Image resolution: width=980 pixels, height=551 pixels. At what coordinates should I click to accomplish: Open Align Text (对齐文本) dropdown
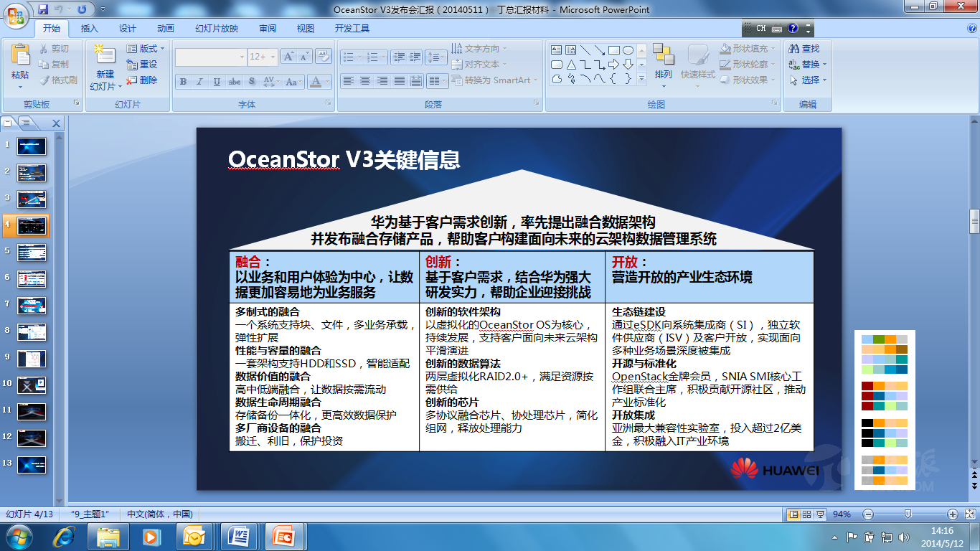pos(479,65)
